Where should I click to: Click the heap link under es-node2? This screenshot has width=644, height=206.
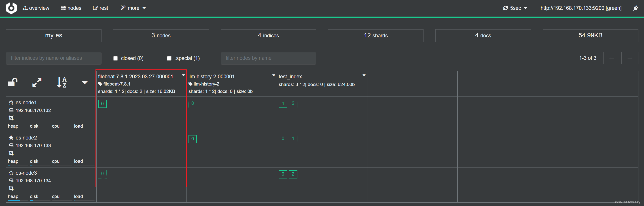13,161
